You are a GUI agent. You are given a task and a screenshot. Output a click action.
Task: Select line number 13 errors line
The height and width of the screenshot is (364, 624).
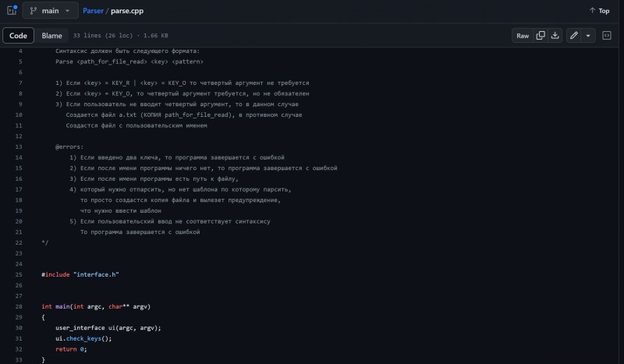tap(19, 147)
